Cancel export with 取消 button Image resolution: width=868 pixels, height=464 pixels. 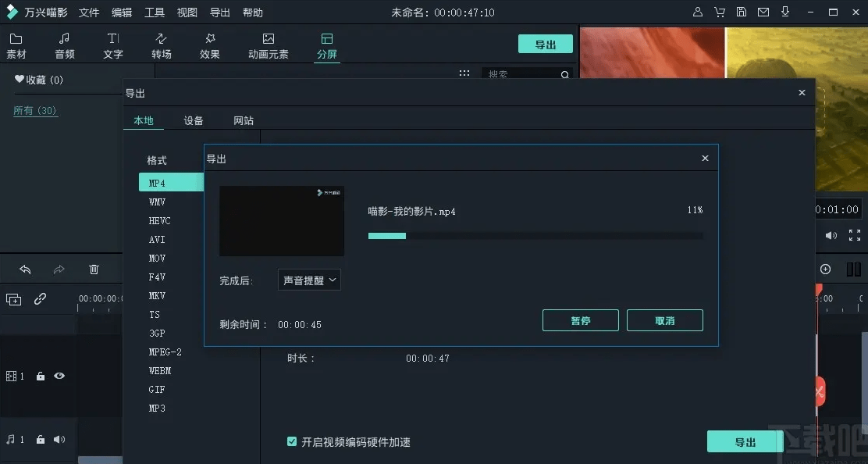(664, 320)
